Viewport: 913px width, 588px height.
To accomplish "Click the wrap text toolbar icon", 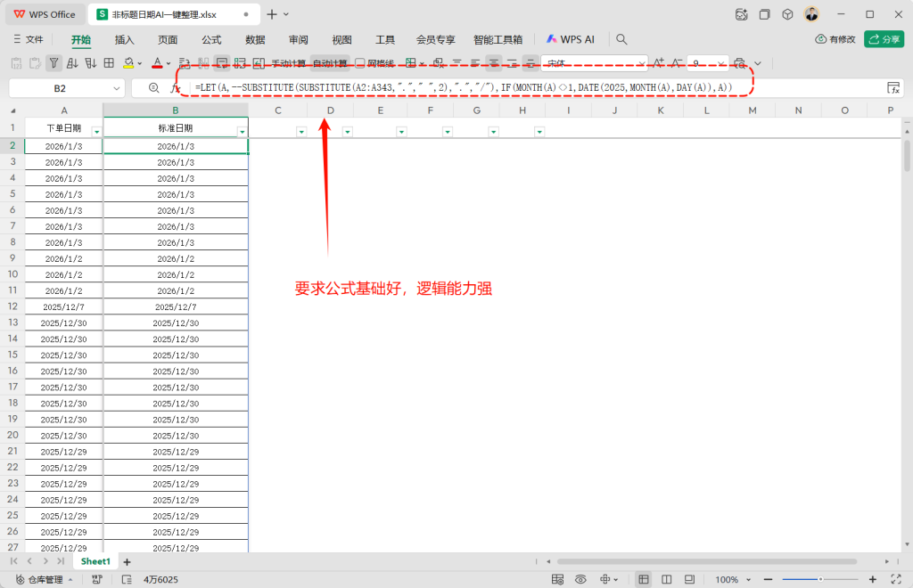I will click(222, 63).
